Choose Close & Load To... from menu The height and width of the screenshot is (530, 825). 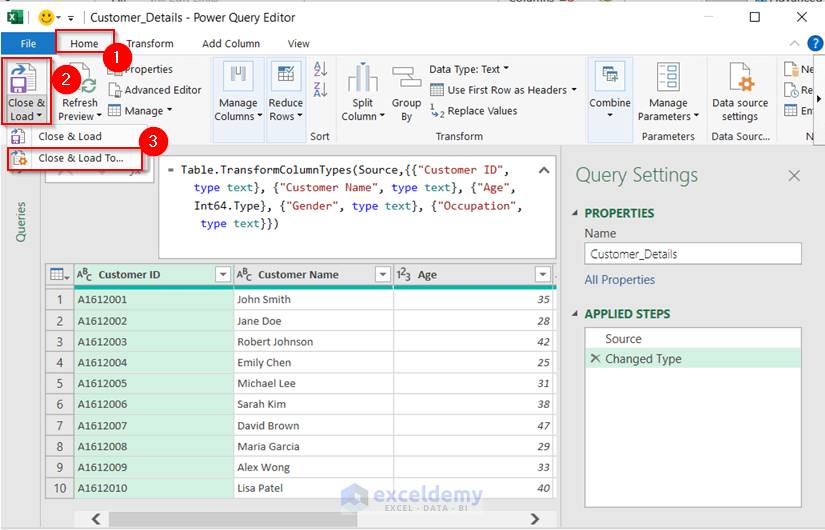coord(80,158)
